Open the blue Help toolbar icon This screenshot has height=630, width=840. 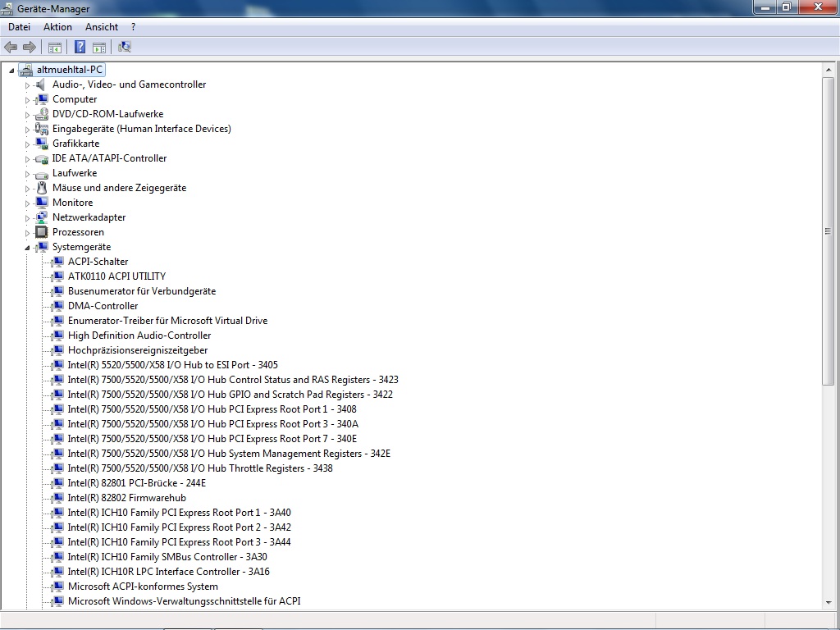click(x=80, y=47)
